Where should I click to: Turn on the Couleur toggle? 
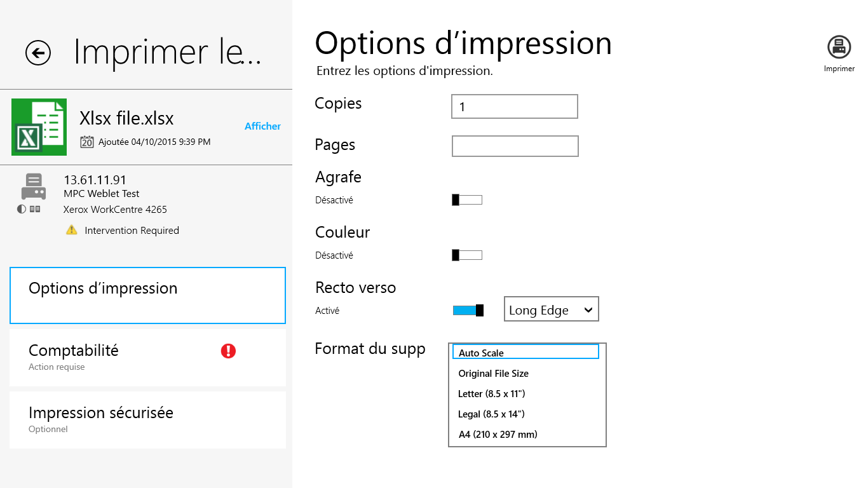click(467, 255)
